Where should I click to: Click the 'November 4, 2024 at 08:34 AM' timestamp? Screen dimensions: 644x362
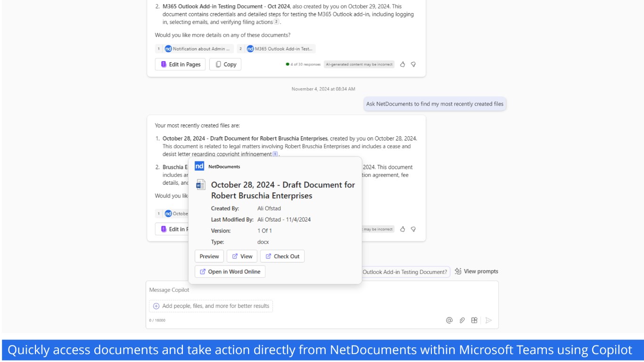323,89
